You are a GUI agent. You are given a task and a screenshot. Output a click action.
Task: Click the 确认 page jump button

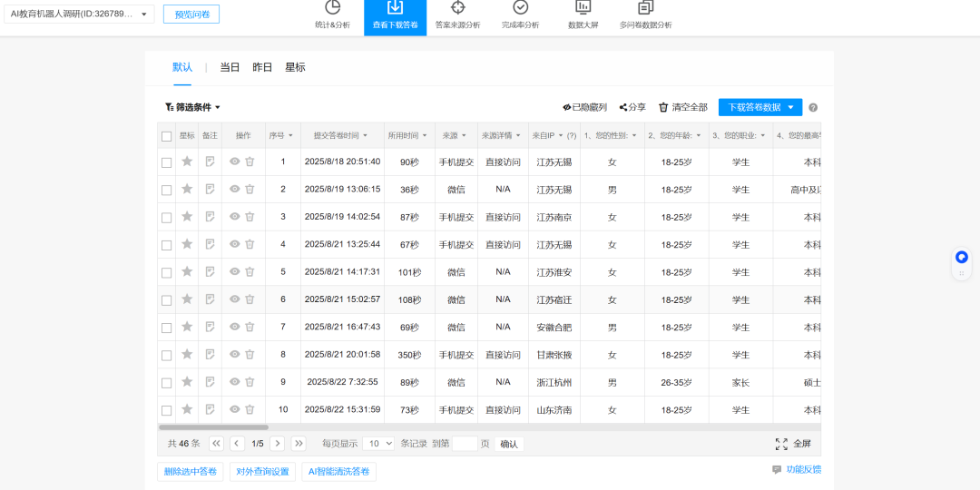tap(509, 444)
